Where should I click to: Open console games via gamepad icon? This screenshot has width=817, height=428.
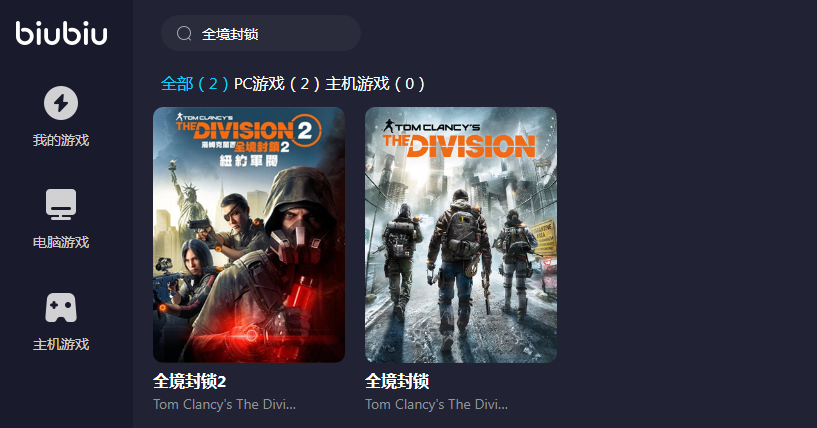pos(61,307)
